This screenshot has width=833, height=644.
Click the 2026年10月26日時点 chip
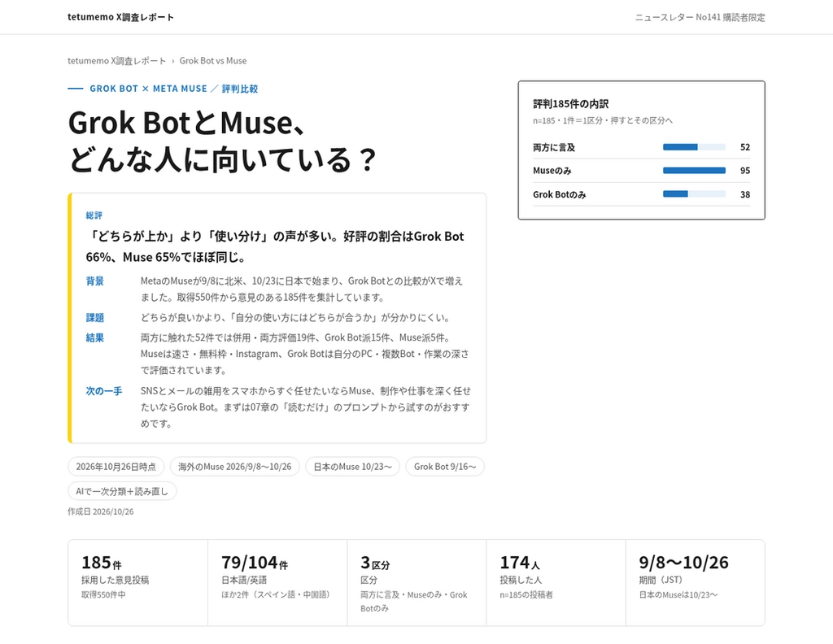click(116, 467)
